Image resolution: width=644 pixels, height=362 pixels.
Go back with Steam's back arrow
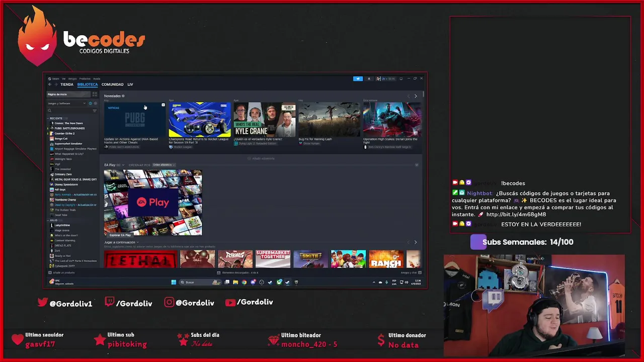point(49,84)
